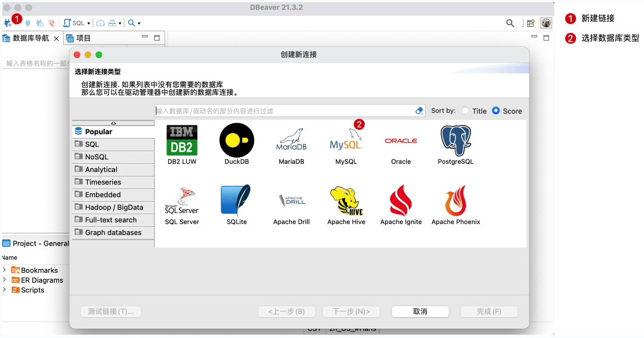Select the Analytical category

[x=113, y=170]
